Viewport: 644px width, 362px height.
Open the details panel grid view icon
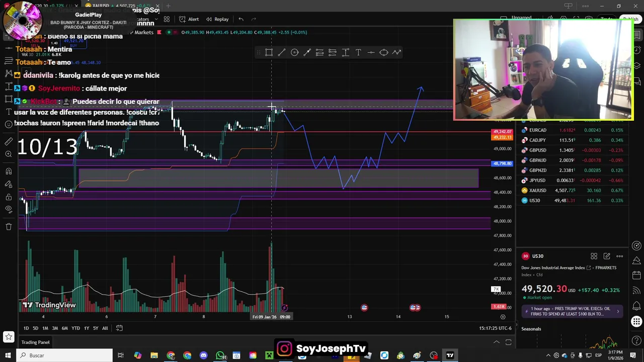594,256
